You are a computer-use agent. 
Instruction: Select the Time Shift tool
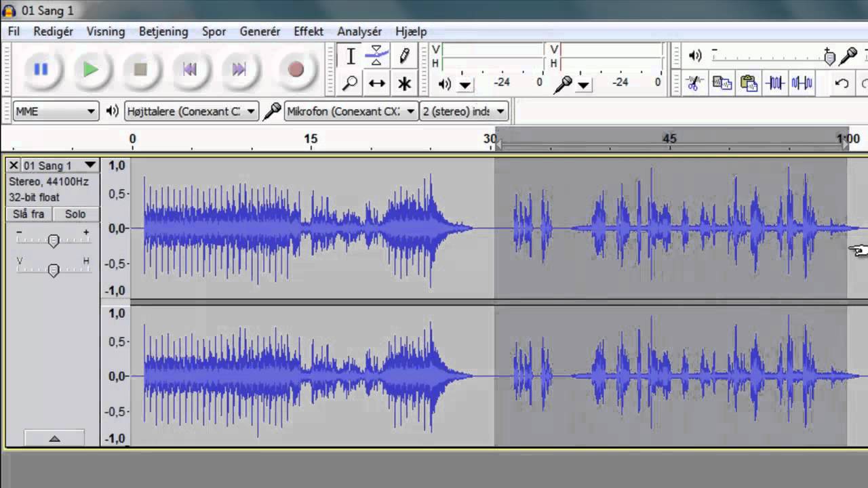click(x=377, y=83)
